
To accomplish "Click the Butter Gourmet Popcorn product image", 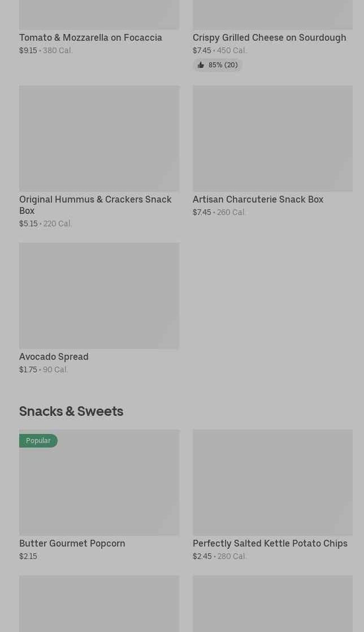I will point(99,487).
